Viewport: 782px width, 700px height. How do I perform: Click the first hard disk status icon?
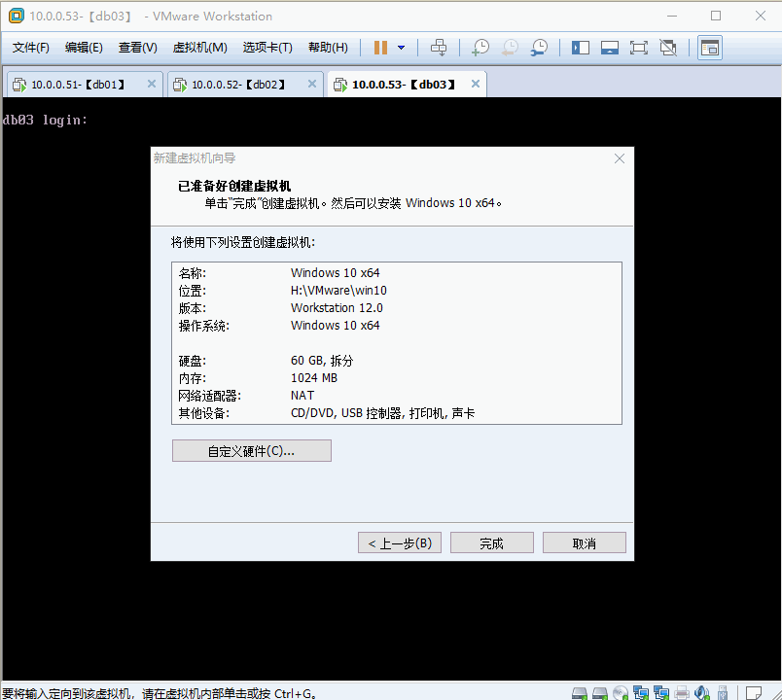[x=579, y=693]
